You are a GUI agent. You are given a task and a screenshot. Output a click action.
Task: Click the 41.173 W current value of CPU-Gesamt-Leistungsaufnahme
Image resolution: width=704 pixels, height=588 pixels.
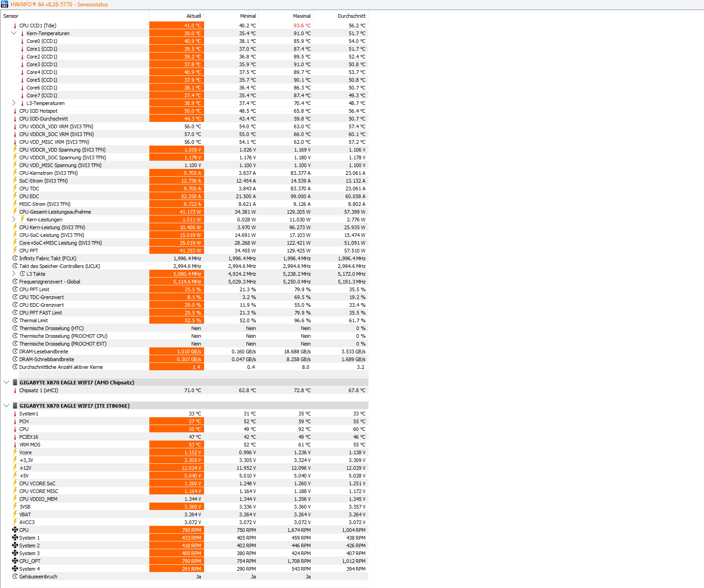coord(190,212)
